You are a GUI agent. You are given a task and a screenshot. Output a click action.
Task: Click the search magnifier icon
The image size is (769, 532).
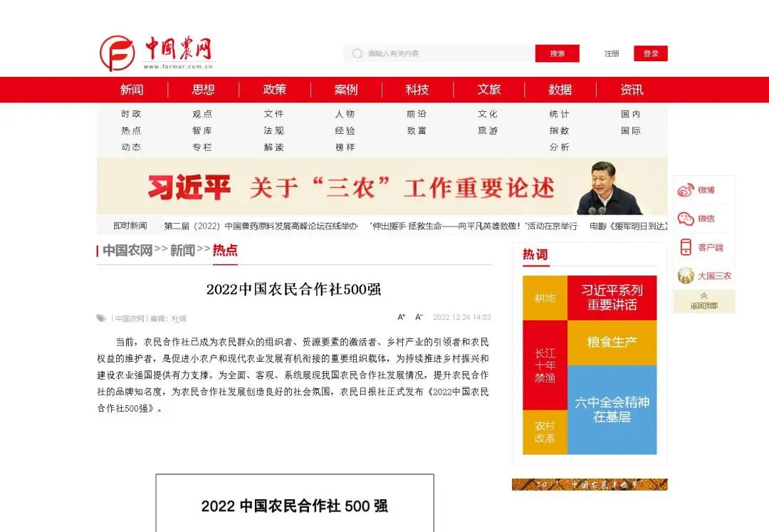[357, 53]
